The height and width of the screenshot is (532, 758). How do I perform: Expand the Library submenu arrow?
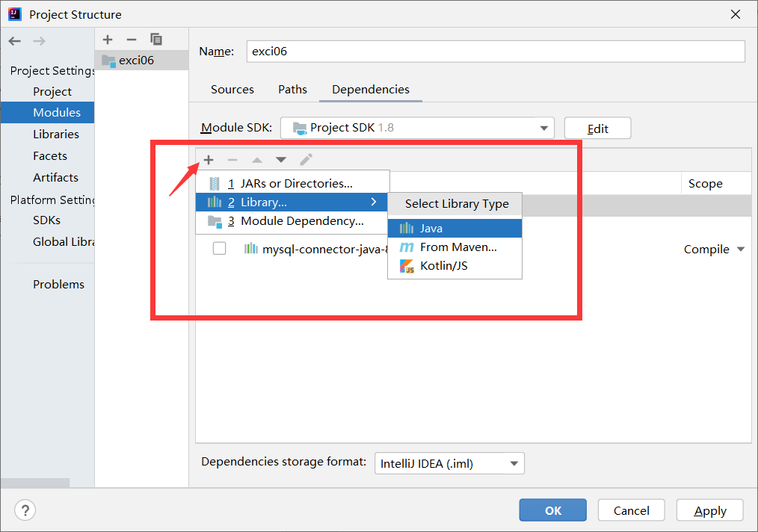374,202
